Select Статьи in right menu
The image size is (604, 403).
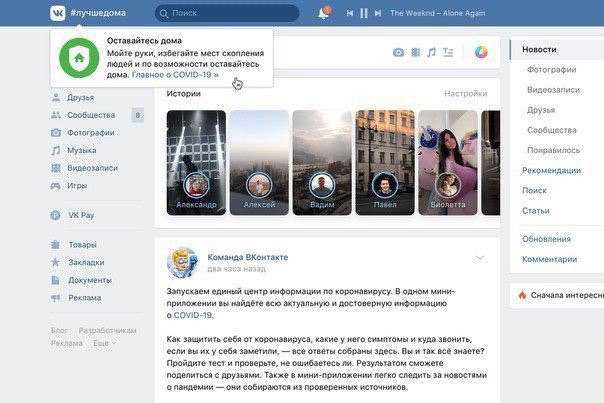click(536, 211)
